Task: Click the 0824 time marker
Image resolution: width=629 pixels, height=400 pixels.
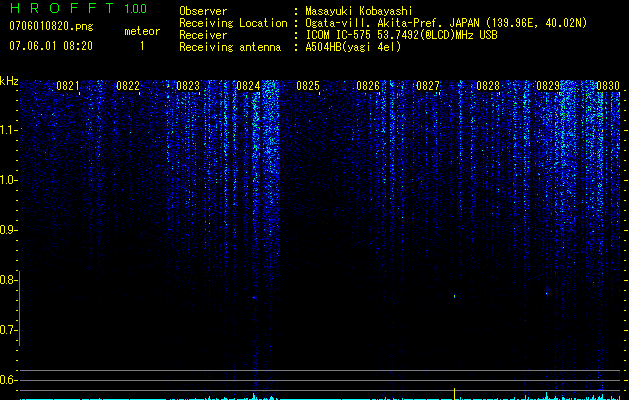Action: 248,86
